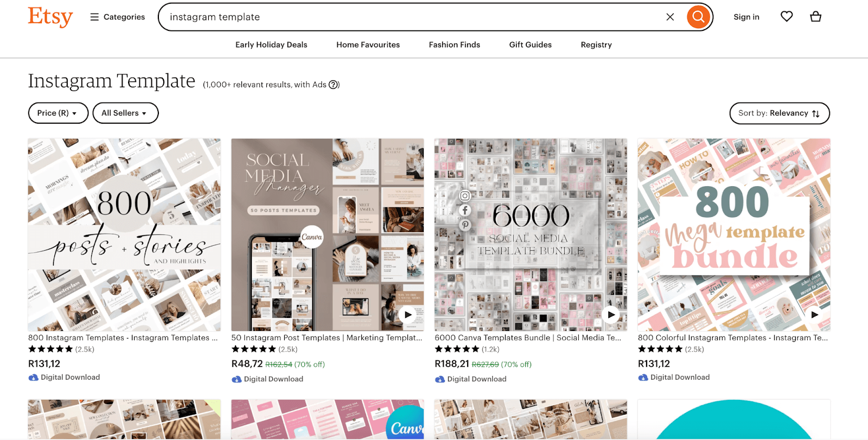Play video on 50 Instagram Post Templates

coord(407,315)
